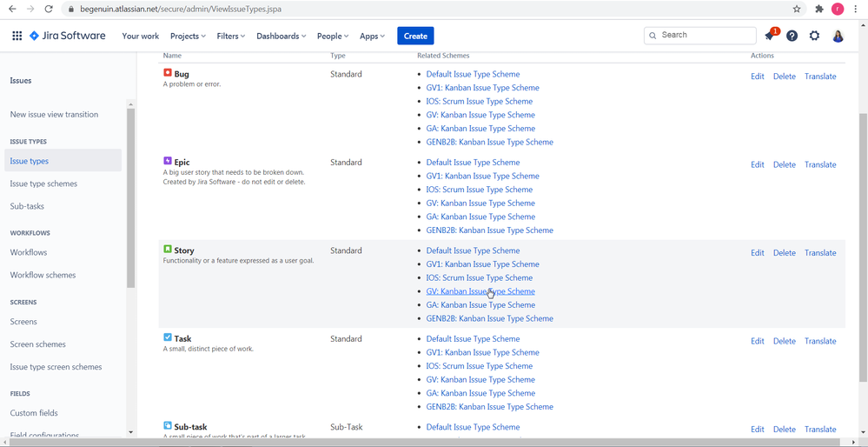Screen dimensions: 868x447
Task: Open Workflows in the sidebar
Action: point(29,252)
